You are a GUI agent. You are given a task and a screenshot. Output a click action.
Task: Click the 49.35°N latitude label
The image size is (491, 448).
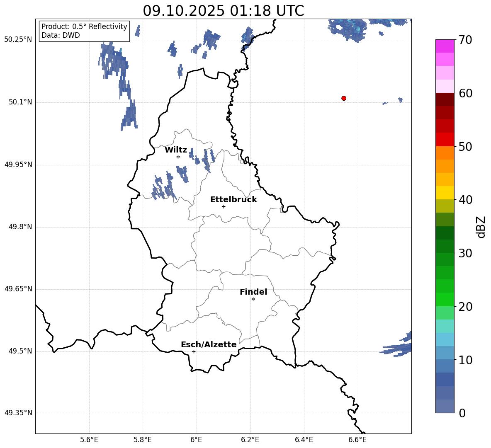click(x=18, y=413)
